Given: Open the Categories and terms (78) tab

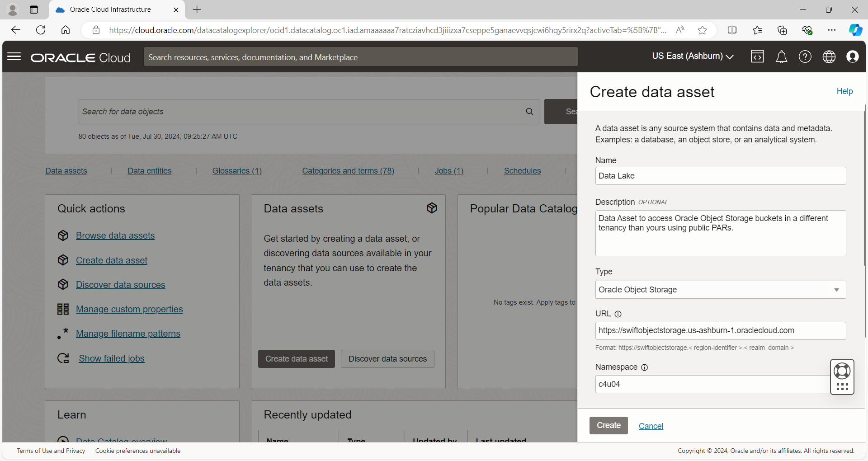Looking at the screenshot, I should [348, 171].
